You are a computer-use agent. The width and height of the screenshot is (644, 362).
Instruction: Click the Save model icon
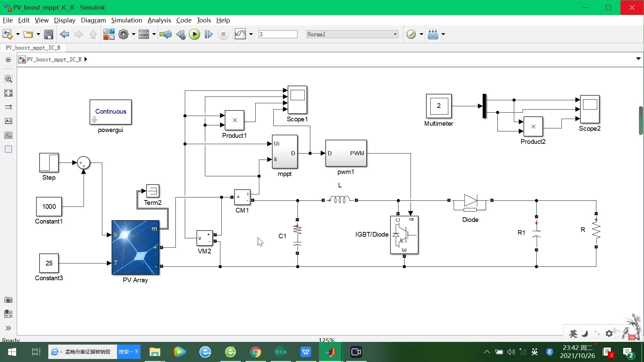click(49, 34)
